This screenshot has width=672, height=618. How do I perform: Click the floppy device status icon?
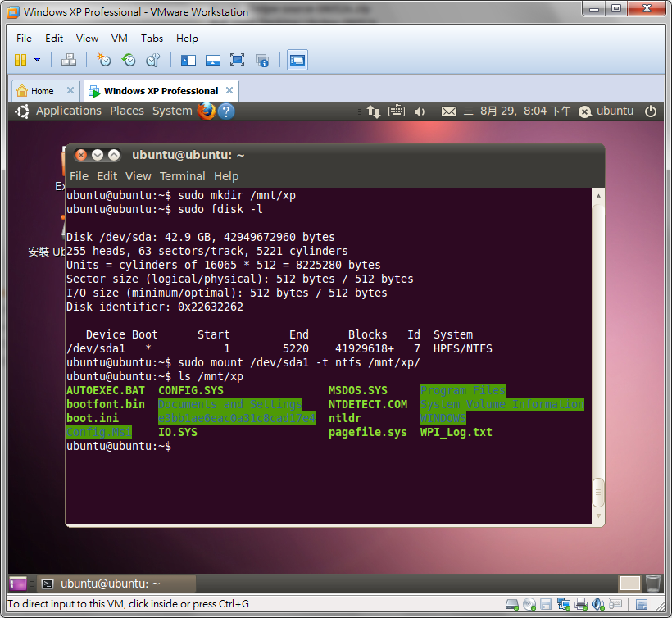(x=546, y=604)
